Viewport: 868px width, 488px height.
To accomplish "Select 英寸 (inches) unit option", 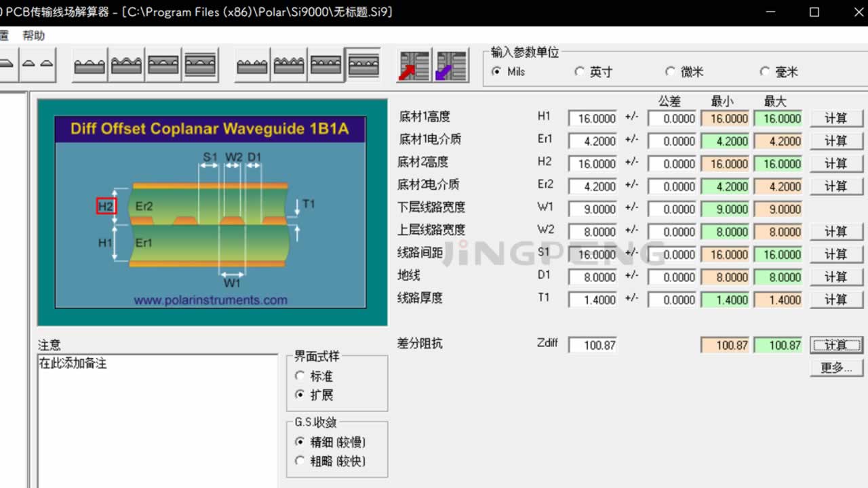I will [593, 71].
